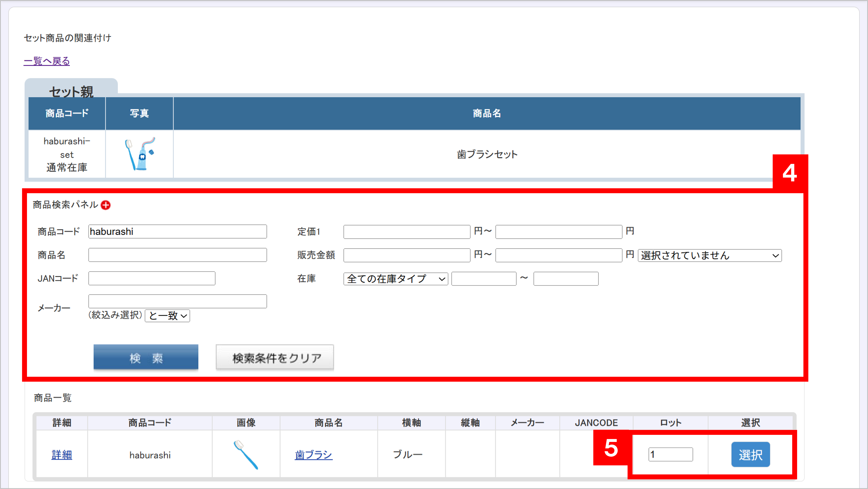Click the 定価1 minimum price field
The width and height of the screenshot is (868, 489).
[x=407, y=232]
